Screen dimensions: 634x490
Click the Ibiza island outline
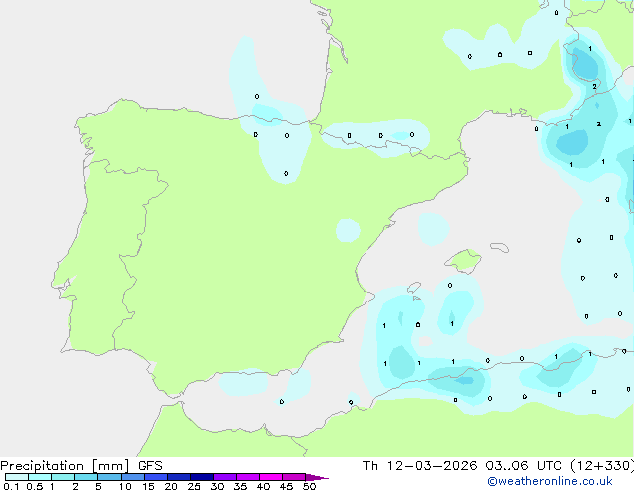[414, 288]
